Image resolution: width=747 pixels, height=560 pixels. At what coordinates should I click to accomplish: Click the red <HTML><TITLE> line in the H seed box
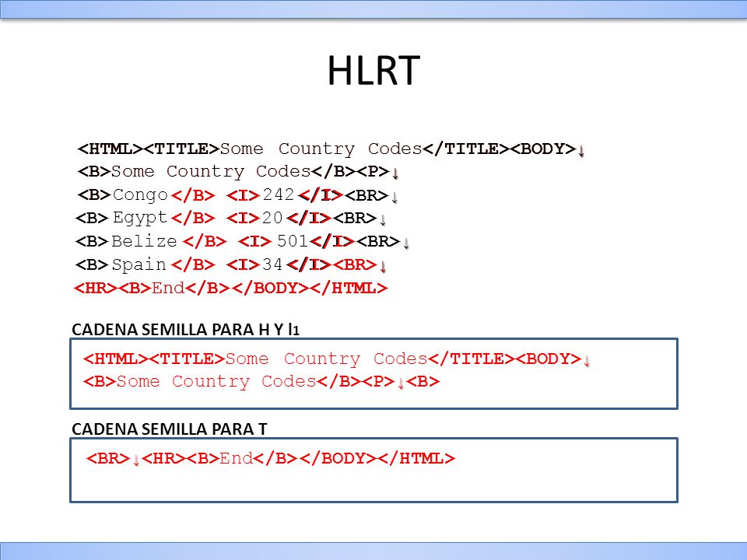point(337,359)
